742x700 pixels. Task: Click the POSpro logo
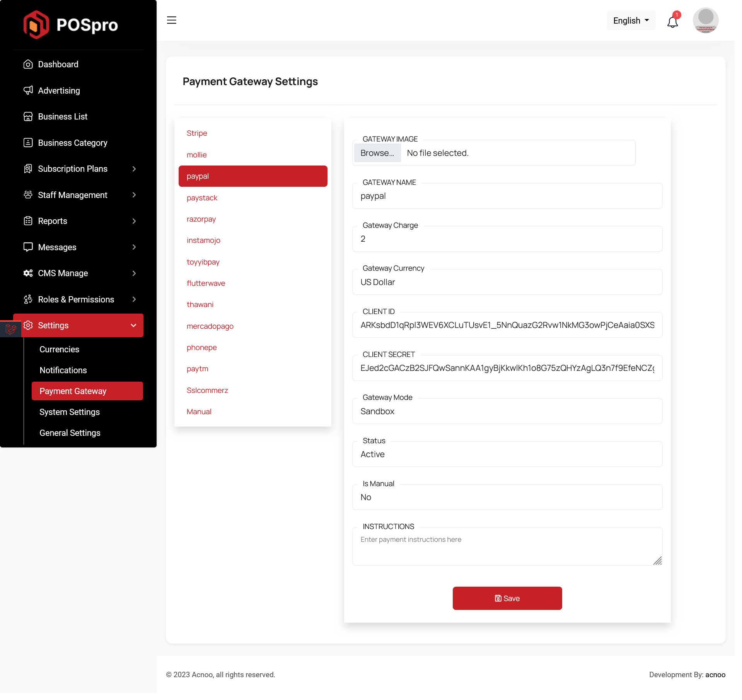71,25
